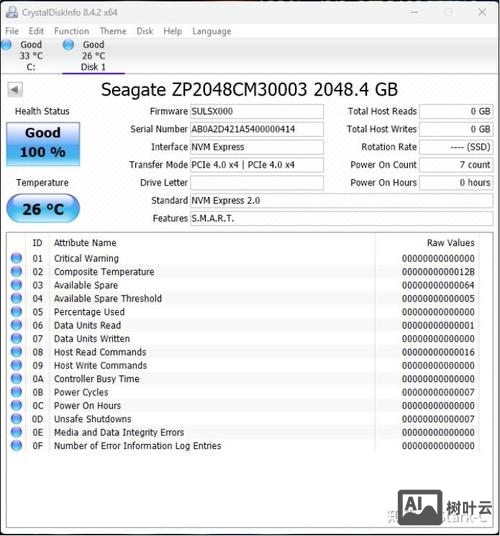
Task: Click the Standard field NVM Express 2.0
Action: [x=341, y=201]
